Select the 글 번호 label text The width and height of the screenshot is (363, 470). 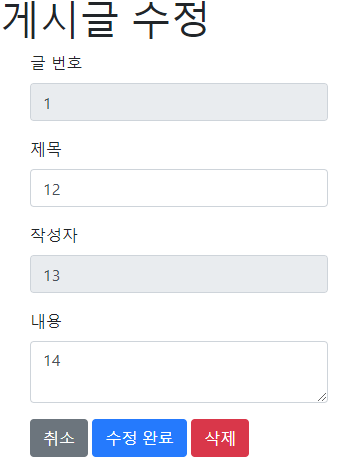coord(56,63)
